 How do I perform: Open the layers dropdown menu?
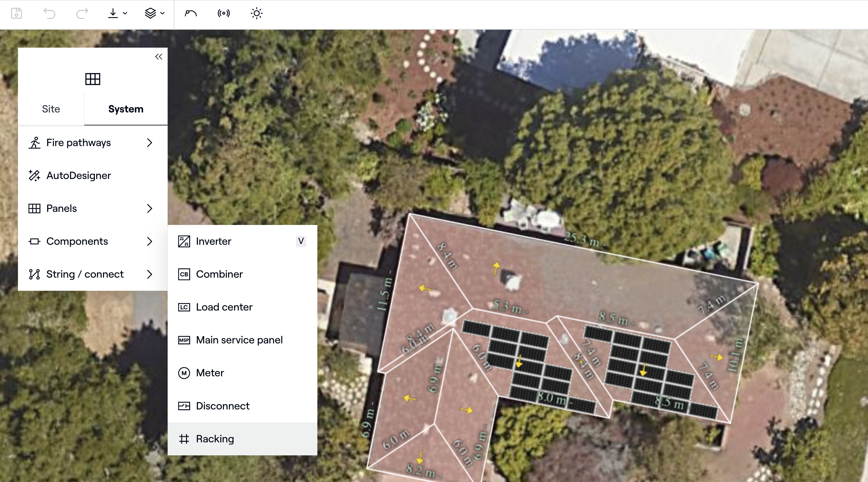pos(154,14)
